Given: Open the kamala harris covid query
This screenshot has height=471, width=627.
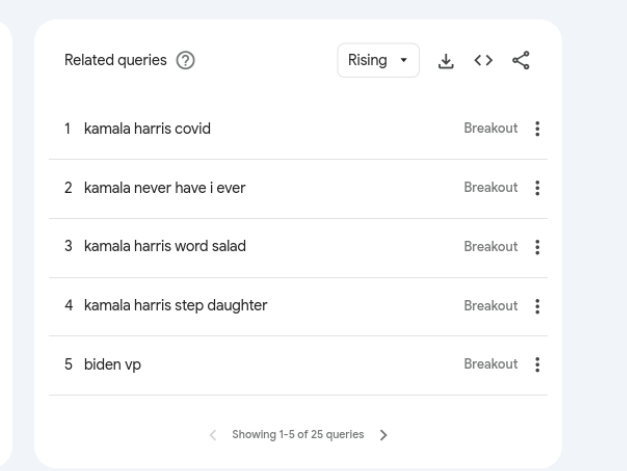Looking at the screenshot, I should [x=147, y=129].
